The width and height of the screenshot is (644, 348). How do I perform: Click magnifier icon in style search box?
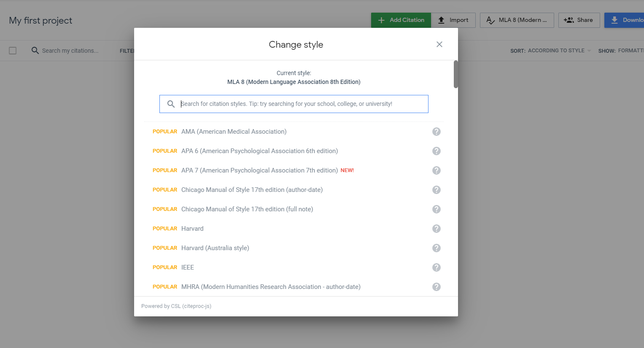coord(171,104)
